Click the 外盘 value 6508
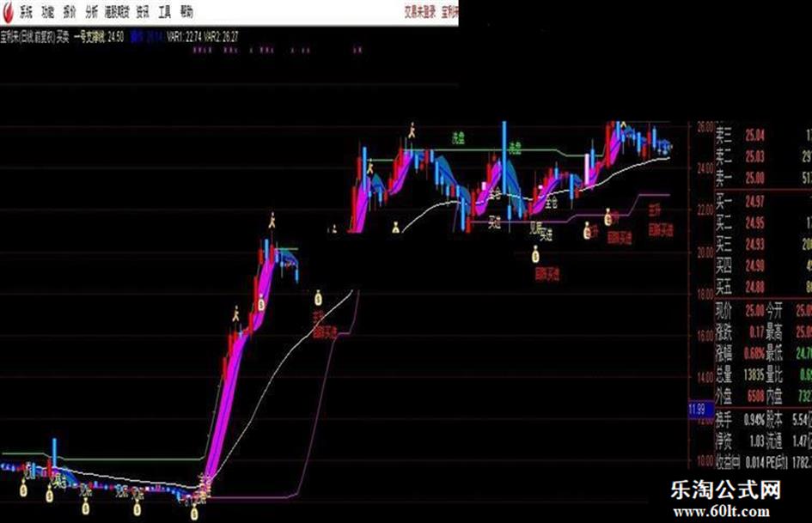Screen dimensions: 812x523 click(755, 397)
